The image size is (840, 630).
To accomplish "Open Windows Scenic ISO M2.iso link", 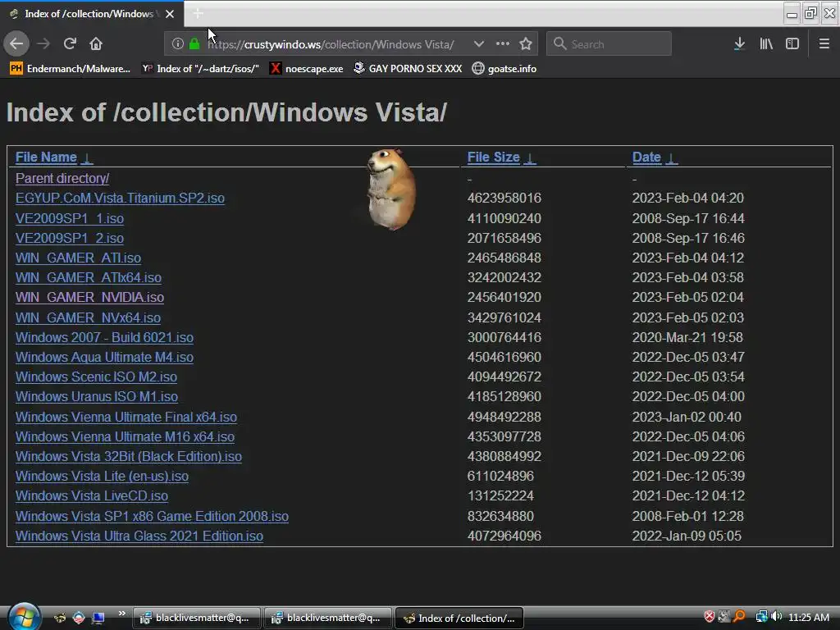I will 97,377.
